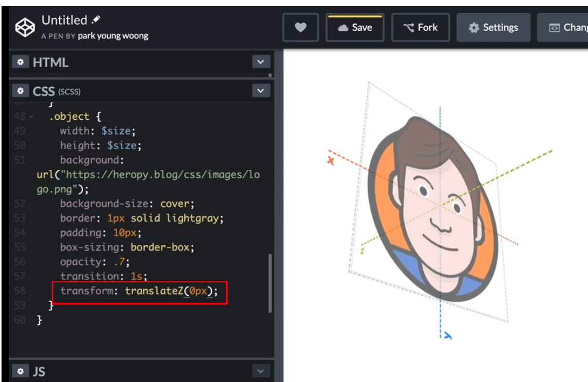Click the green z axis label

[x=362, y=251]
